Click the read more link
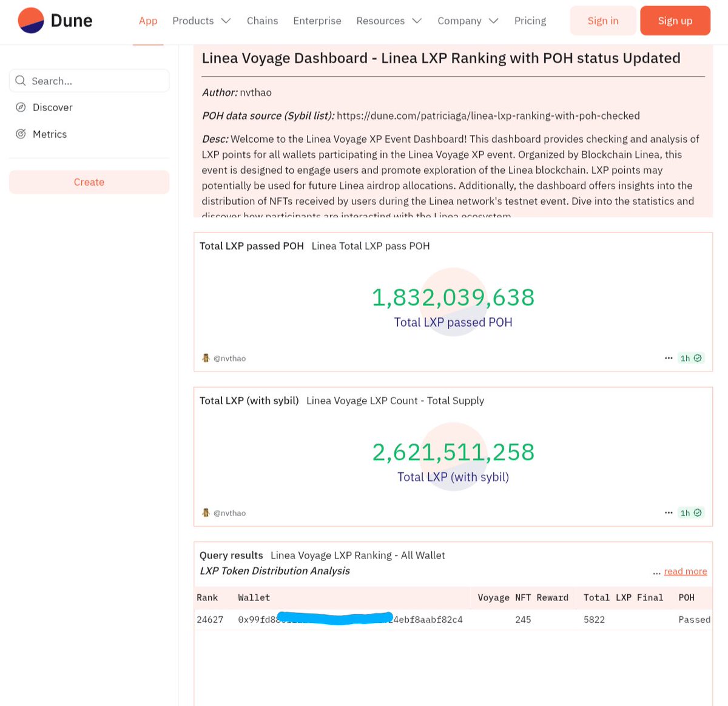The width and height of the screenshot is (728, 706). point(686,571)
